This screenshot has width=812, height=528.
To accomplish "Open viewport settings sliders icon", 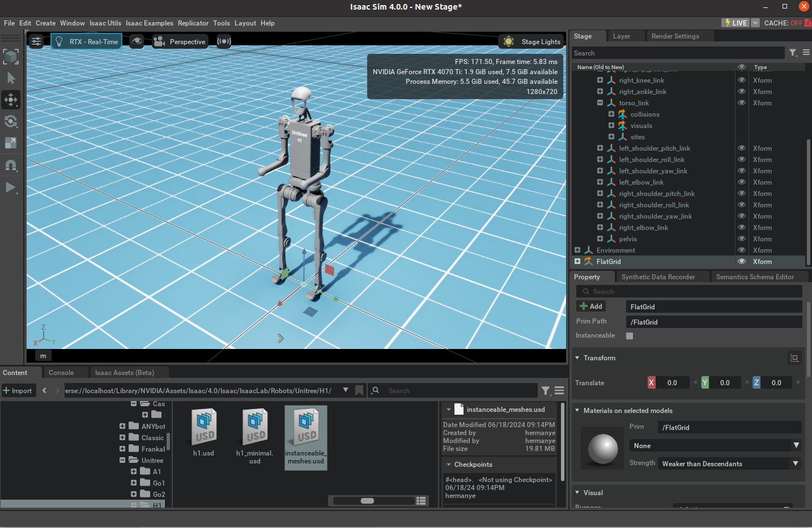I will click(36, 41).
